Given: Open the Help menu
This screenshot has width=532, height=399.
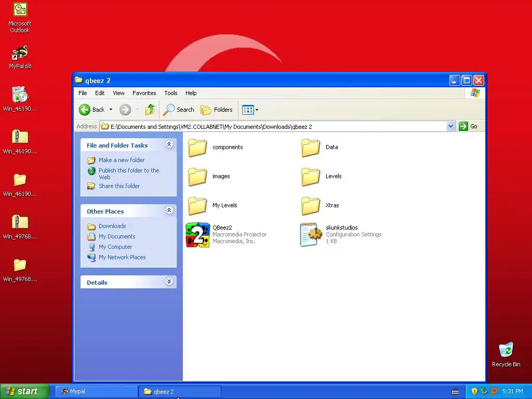Looking at the screenshot, I should (191, 93).
